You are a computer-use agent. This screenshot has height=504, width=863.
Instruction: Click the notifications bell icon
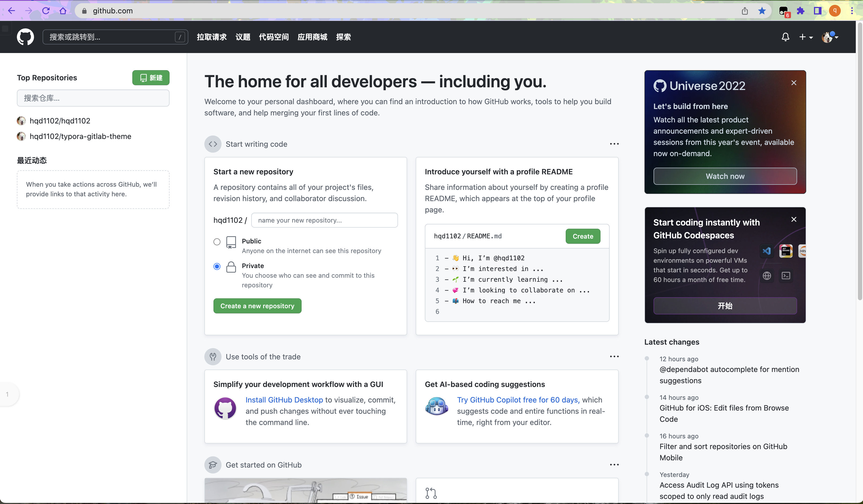click(784, 37)
